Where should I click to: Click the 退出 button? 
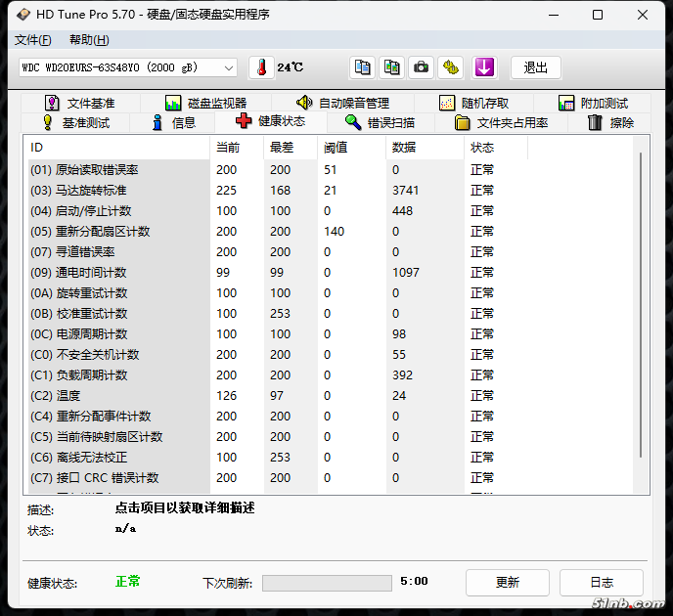point(535,67)
